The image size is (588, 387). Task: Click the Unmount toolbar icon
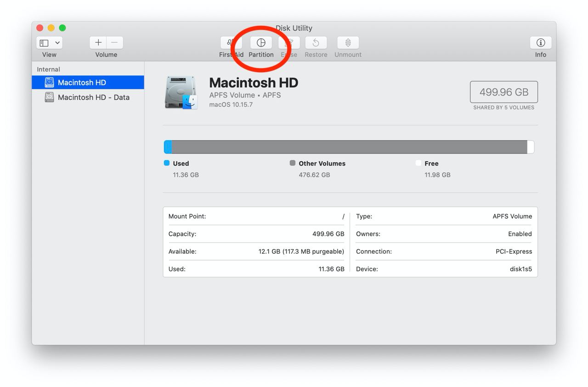pyautogui.click(x=348, y=43)
